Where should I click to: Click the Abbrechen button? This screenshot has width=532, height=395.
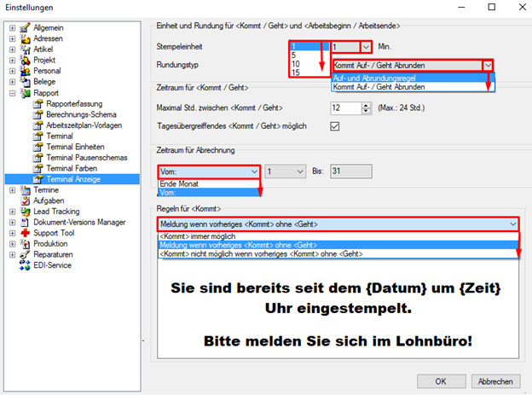coord(495,381)
